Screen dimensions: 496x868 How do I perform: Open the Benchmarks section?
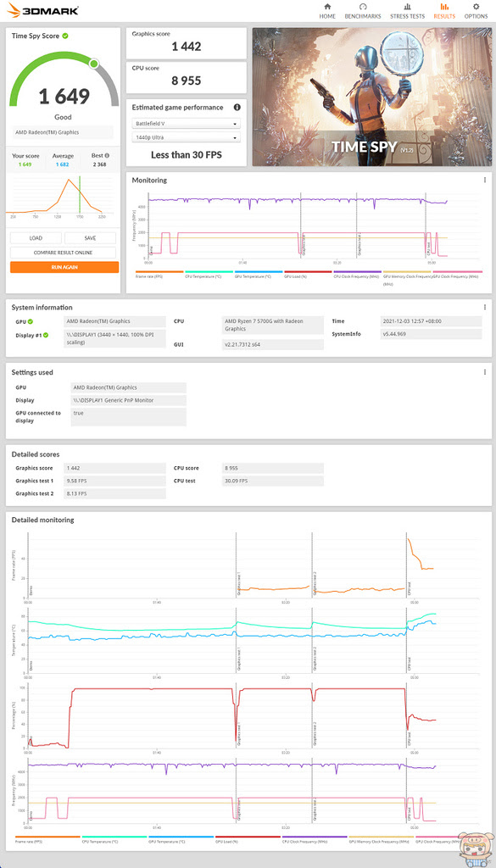click(x=363, y=11)
